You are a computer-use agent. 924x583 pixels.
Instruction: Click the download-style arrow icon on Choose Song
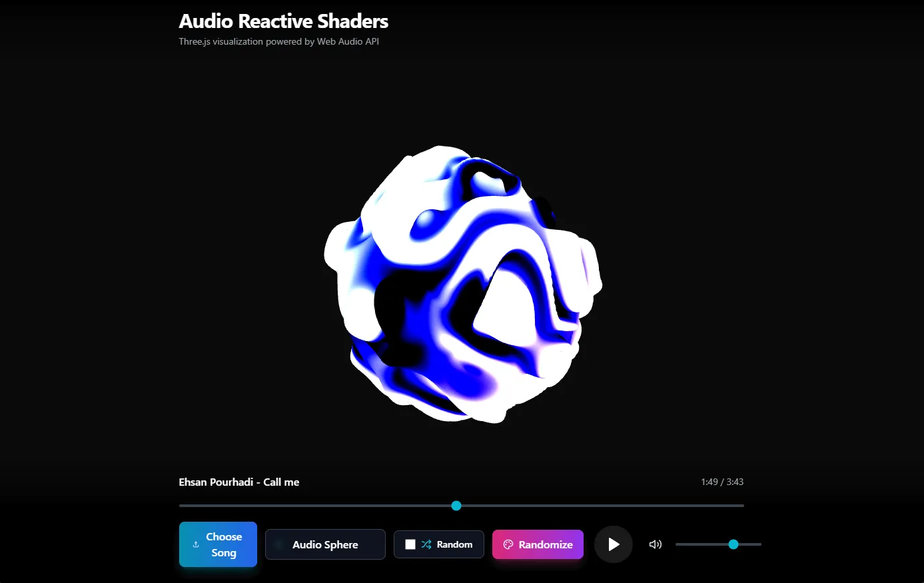pyautogui.click(x=196, y=544)
